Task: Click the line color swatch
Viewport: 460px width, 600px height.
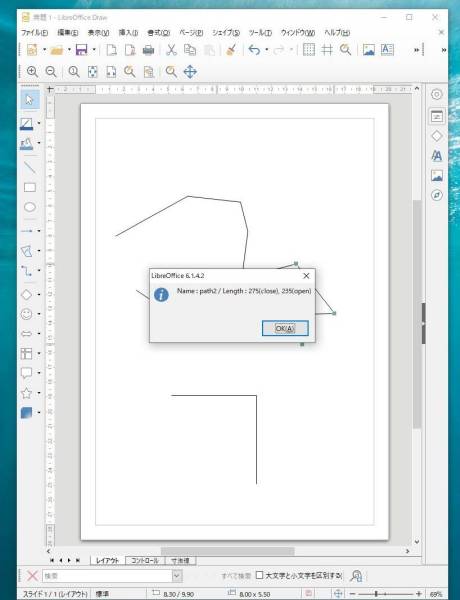Action: coord(26,123)
